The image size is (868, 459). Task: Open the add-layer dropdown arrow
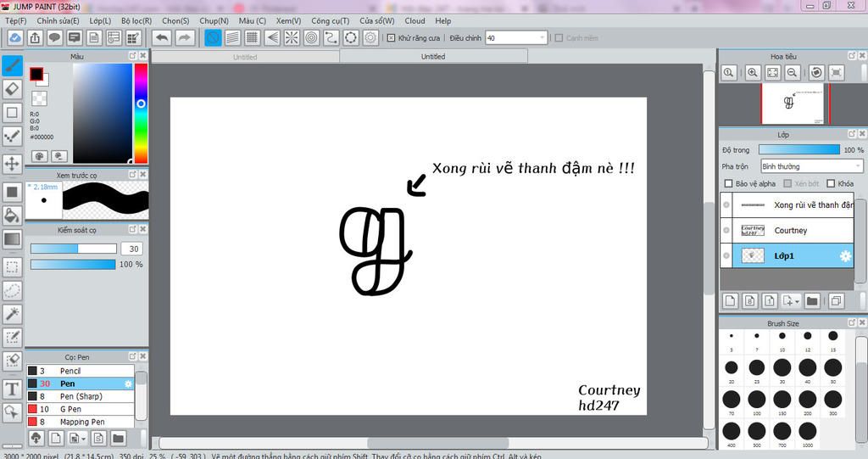coord(797,301)
